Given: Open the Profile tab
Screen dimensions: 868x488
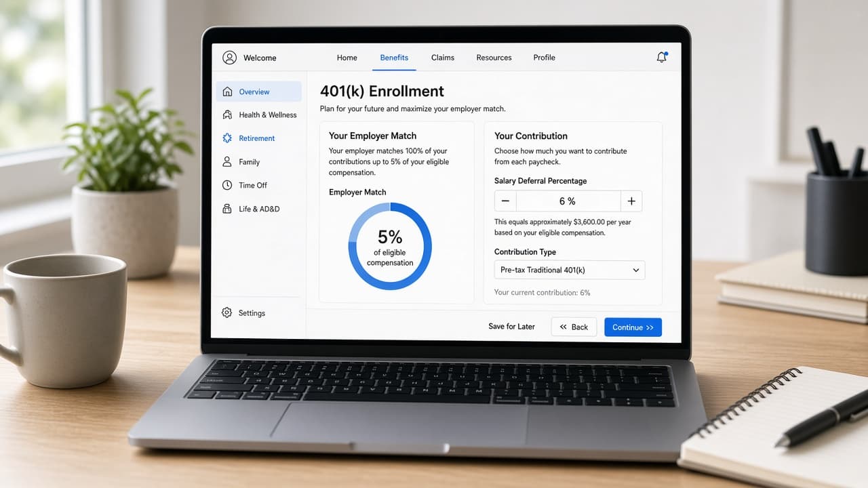Looking at the screenshot, I should pyautogui.click(x=544, y=58).
